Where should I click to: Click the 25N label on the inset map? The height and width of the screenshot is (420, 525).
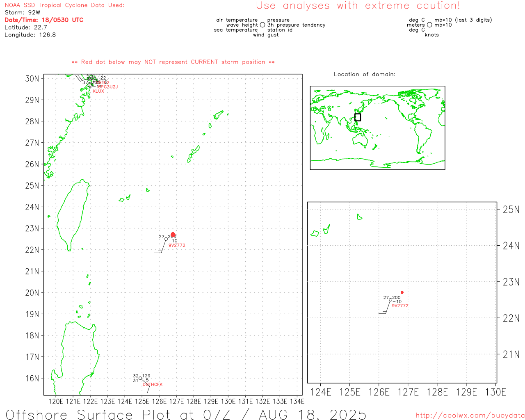(x=511, y=210)
